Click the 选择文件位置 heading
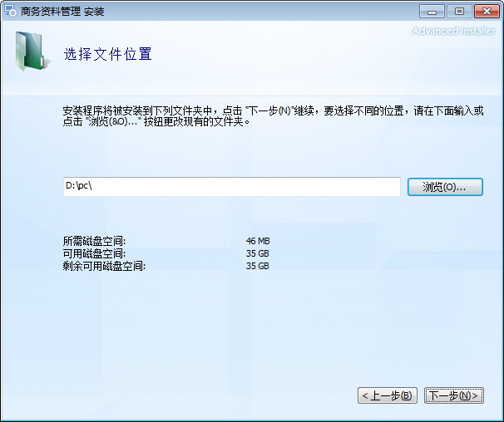The width and height of the screenshot is (504, 422). [108, 55]
